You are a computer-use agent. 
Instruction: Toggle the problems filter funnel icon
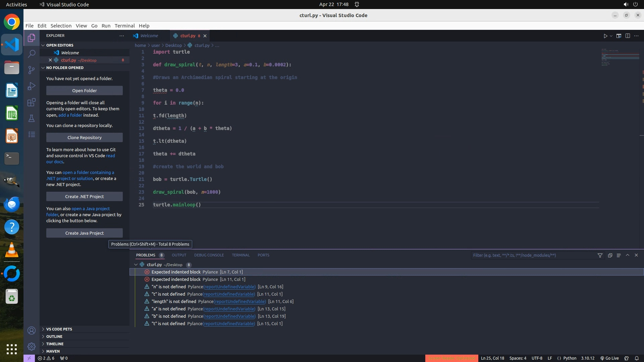[x=600, y=255]
